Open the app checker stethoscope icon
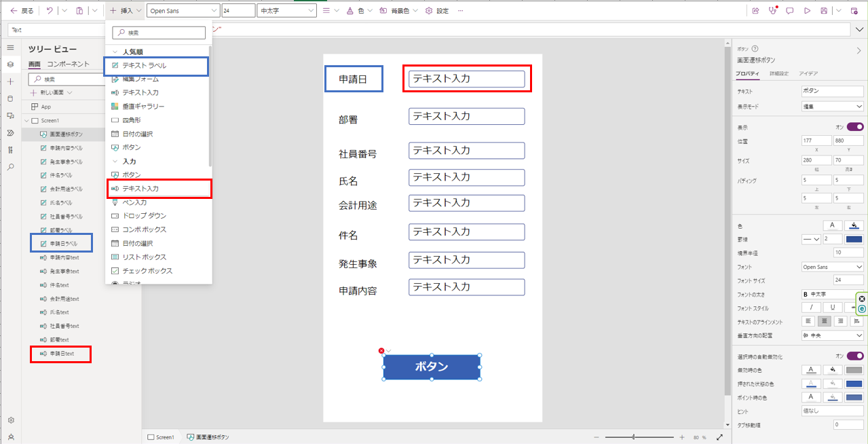 click(772, 11)
